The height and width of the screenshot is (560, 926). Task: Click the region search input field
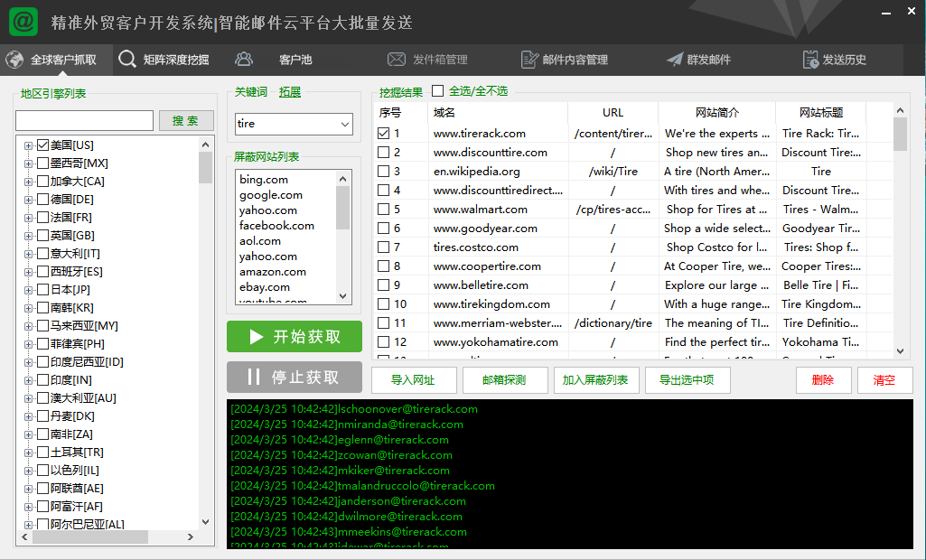84,120
